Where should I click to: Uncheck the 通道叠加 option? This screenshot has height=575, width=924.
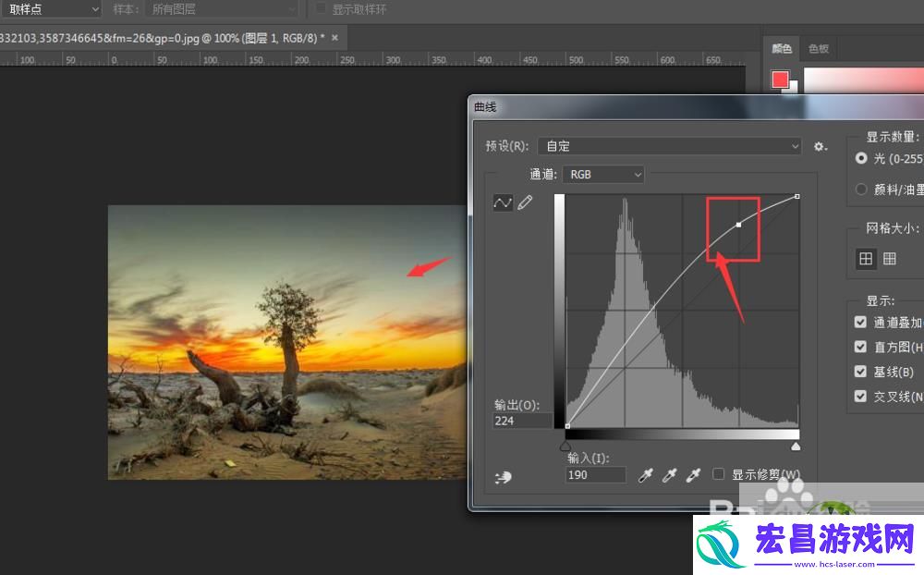(x=860, y=322)
